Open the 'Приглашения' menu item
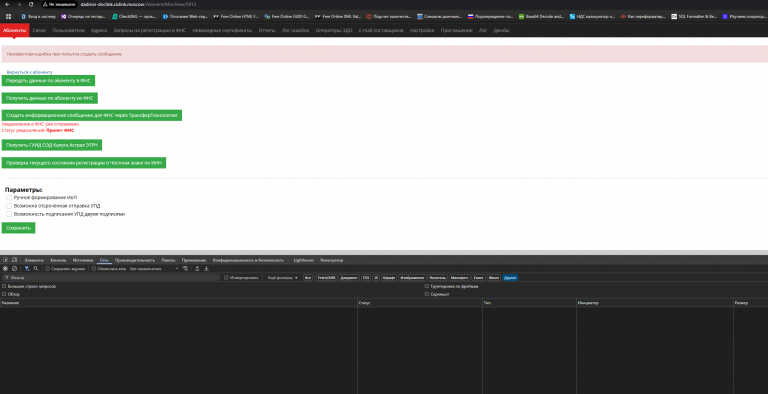Viewport: 768px width, 394px height. [456, 30]
